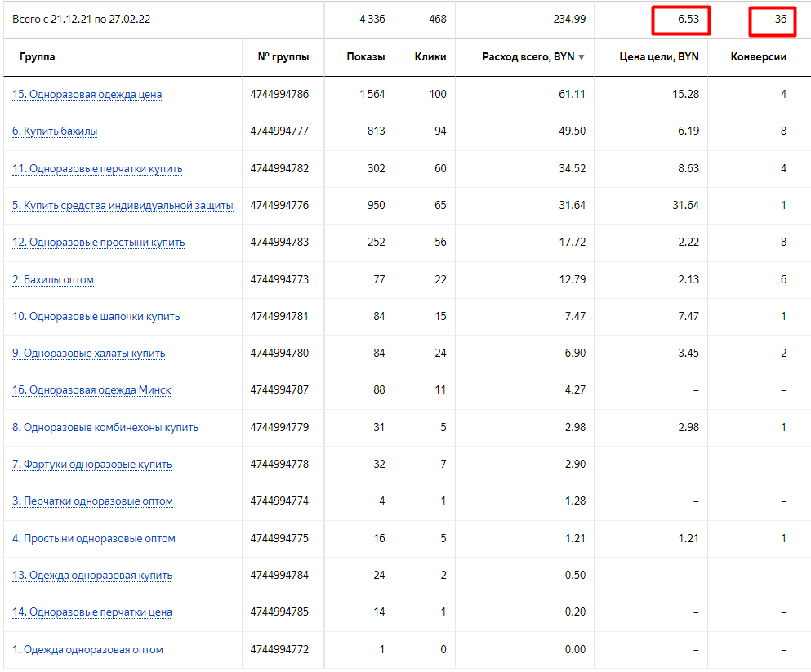Click the sort arrow in Расход всего column
This screenshot has height=672, width=811.
582,57
